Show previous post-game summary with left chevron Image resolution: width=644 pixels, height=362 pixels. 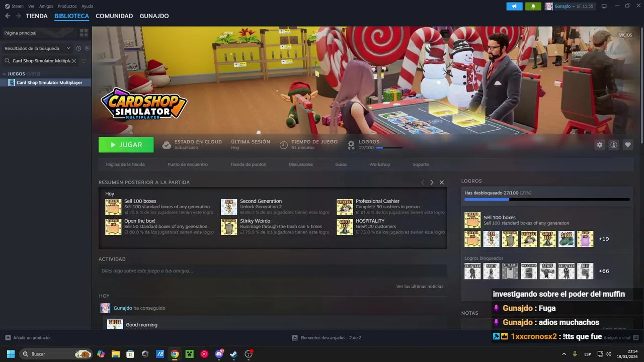click(x=423, y=183)
